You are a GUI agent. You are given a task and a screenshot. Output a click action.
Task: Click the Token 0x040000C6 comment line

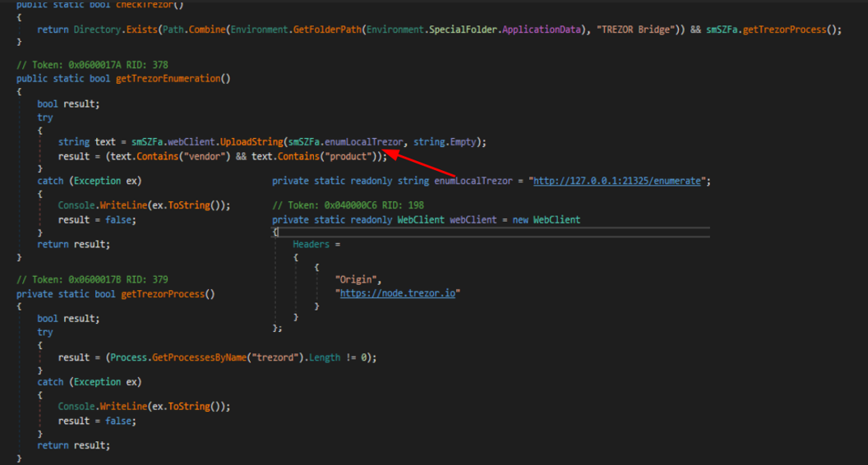(x=348, y=205)
